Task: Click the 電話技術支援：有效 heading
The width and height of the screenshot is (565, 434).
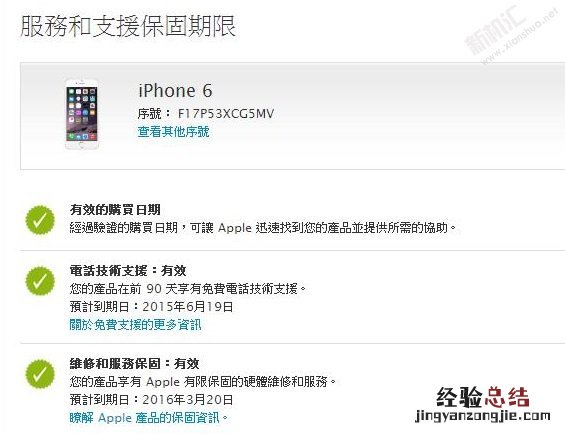Action: point(128,271)
